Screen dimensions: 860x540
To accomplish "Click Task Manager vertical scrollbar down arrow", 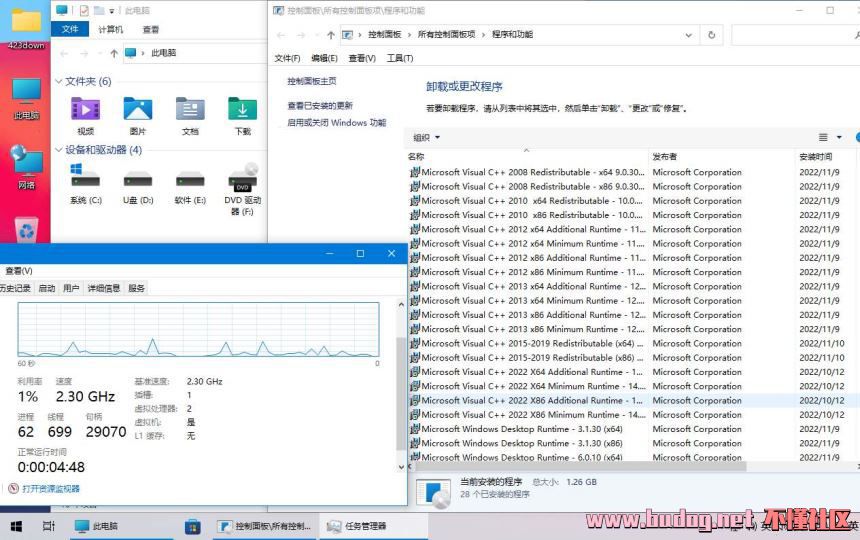I will (401, 467).
